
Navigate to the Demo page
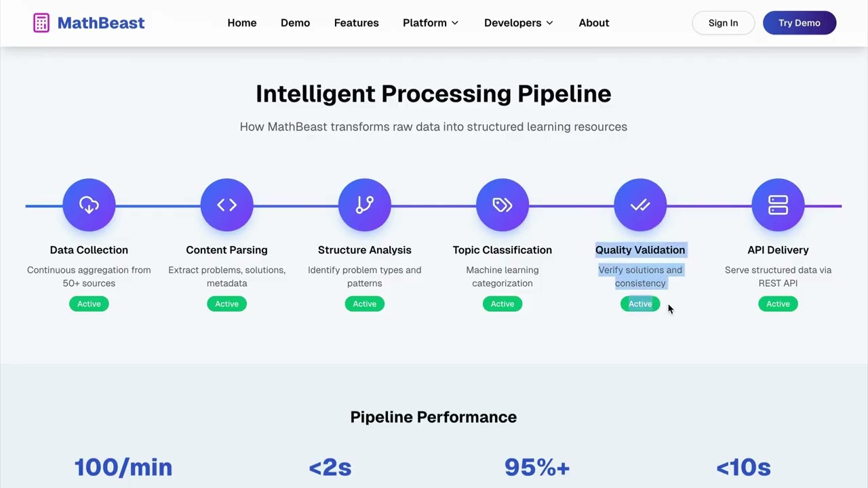(x=295, y=23)
